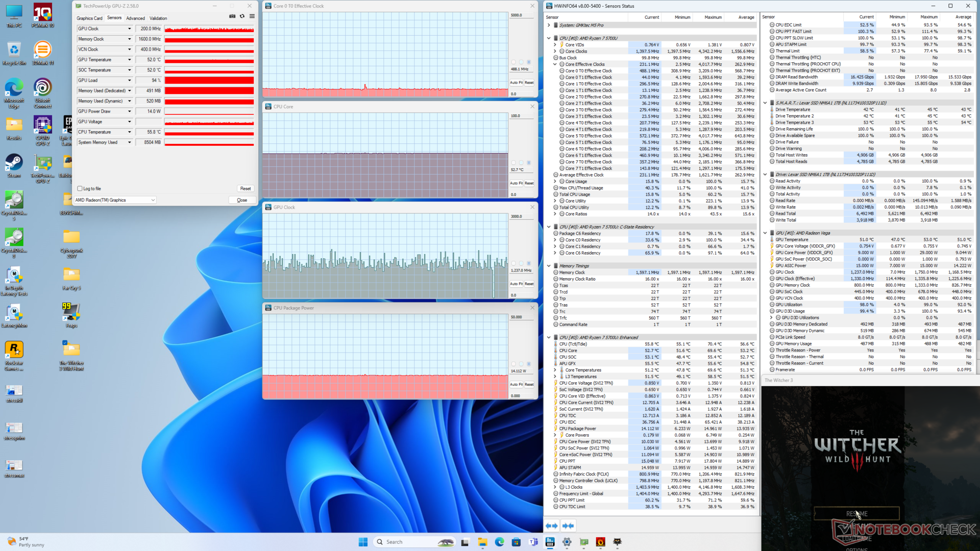Click Reset in CPU Core graph
This screenshot has width=980, height=551.
tap(529, 183)
